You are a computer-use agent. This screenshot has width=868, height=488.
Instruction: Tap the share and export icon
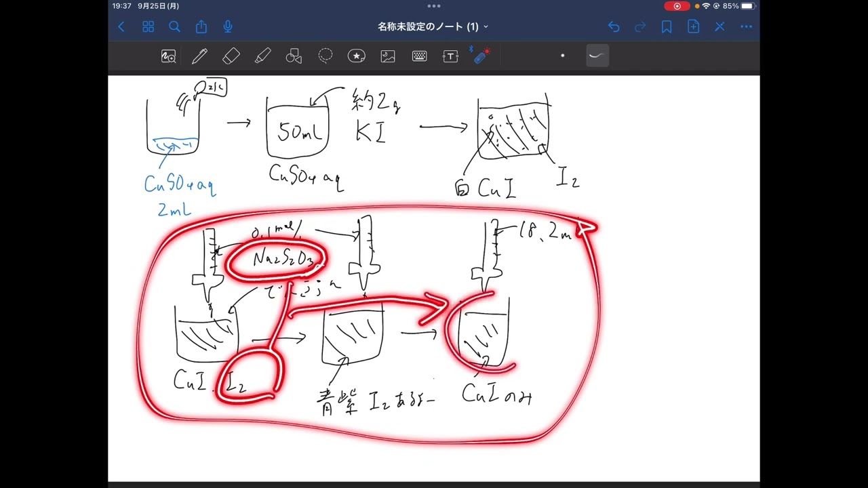pyautogui.click(x=201, y=26)
